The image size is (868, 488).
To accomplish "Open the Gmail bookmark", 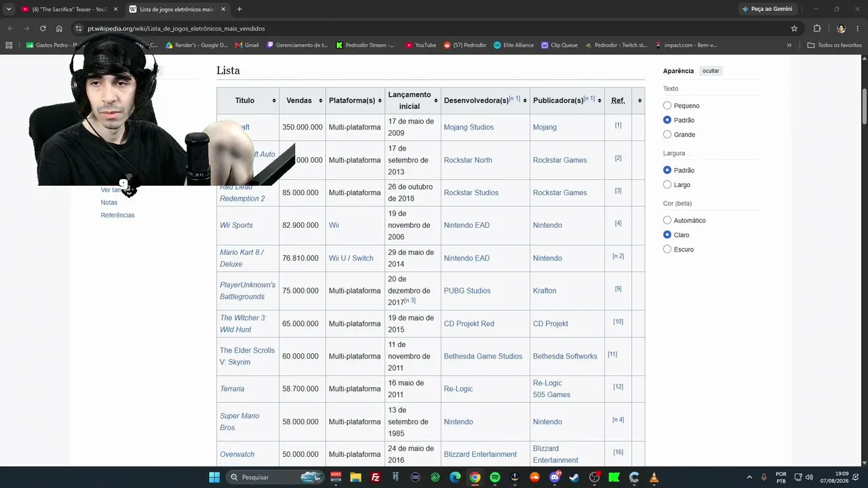I will [247, 45].
